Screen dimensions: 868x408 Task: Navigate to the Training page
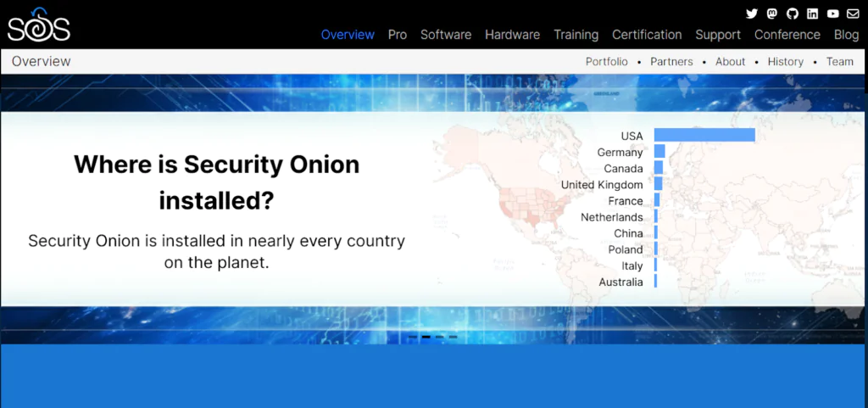click(576, 34)
